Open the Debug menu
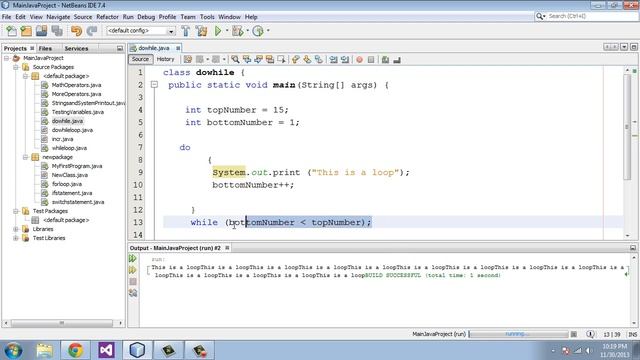The height and width of the screenshot is (360, 640). (x=146, y=17)
